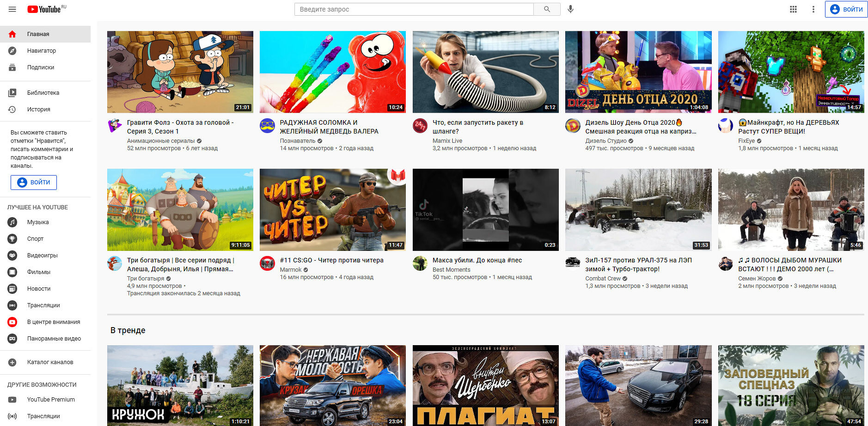Click the sidebar Войти button
The width and height of the screenshot is (868, 426).
coord(34,183)
